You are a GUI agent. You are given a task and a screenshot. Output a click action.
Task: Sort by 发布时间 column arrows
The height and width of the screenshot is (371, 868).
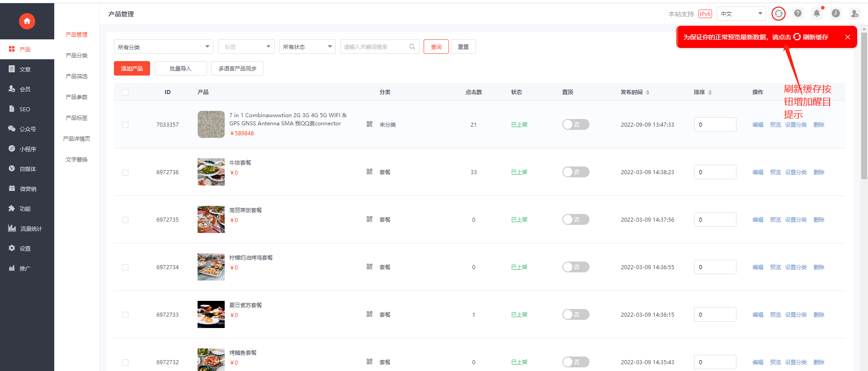point(648,92)
